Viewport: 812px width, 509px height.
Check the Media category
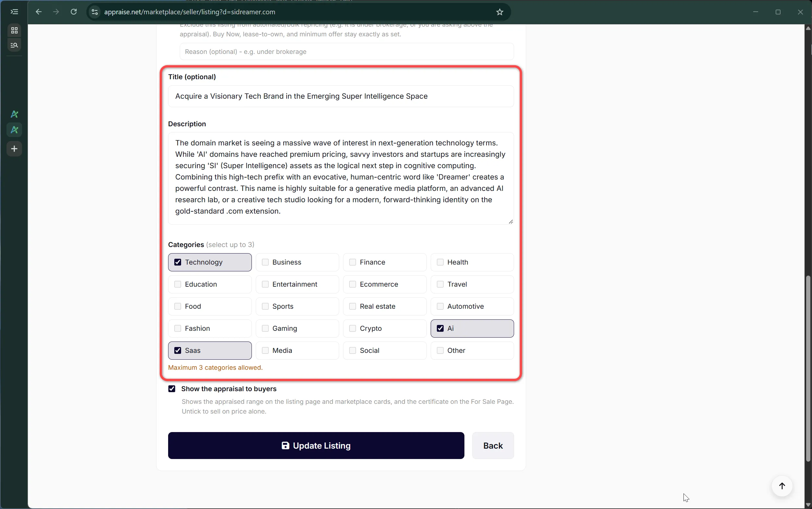pyautogui.click(x=265, y=351)
